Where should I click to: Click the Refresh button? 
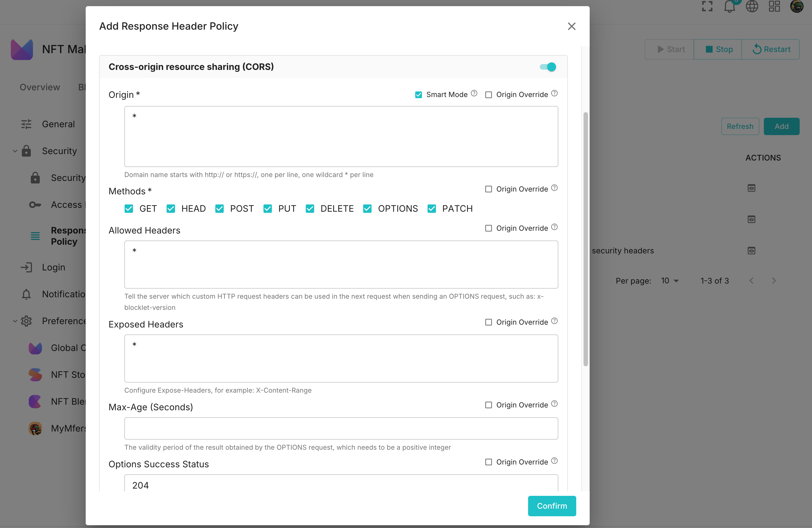[x=740, y=126]
